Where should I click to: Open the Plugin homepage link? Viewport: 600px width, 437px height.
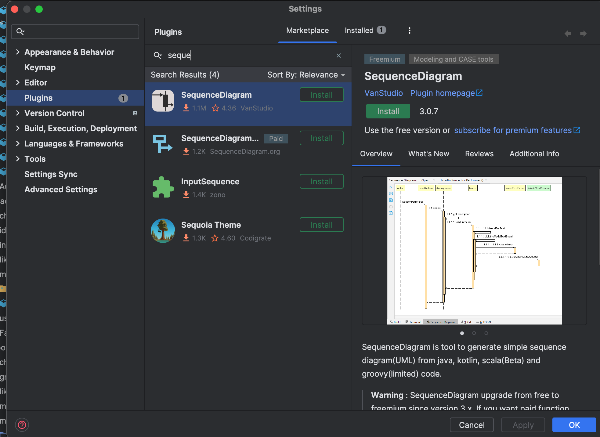pos(446,93)
